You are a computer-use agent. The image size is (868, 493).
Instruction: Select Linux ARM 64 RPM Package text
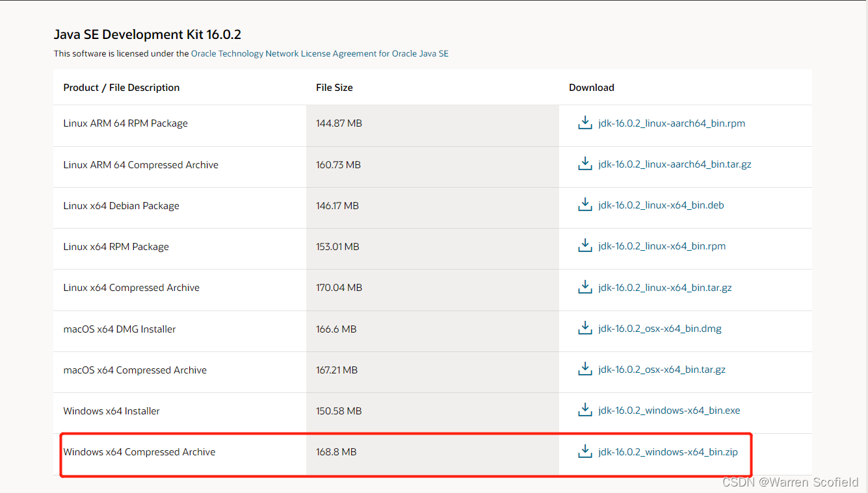tap(125, 123)
